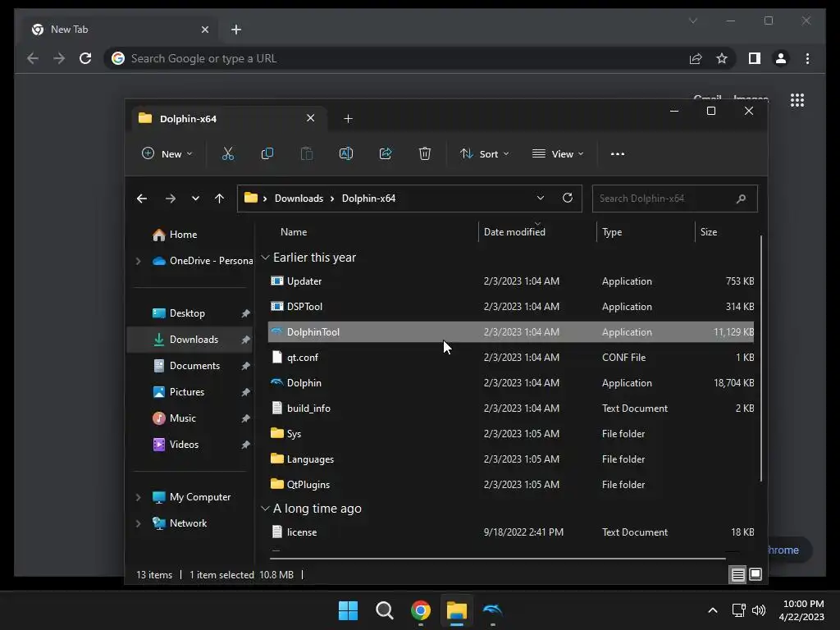840x630 pixels.
Task: Collapse the Earlier this year group
Action: pyautogui.click(x=265, y=258)
